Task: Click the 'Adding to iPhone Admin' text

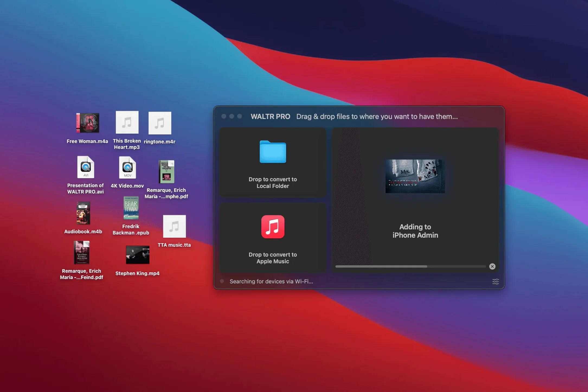Action: coord(415,231)
